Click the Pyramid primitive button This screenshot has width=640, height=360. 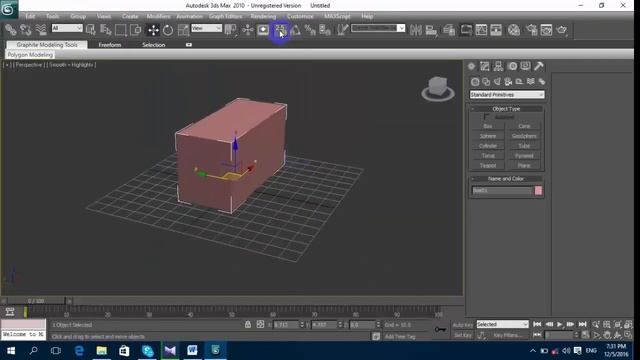click(x=524, y=156)
